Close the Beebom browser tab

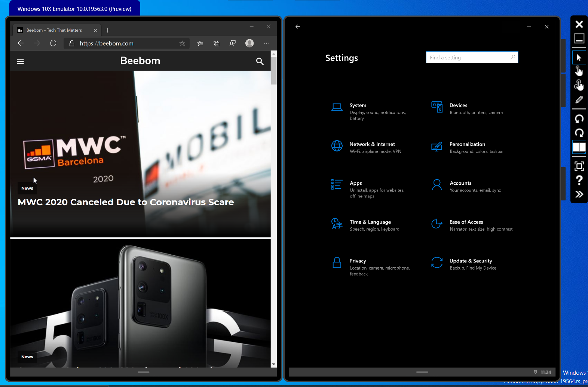96,30
